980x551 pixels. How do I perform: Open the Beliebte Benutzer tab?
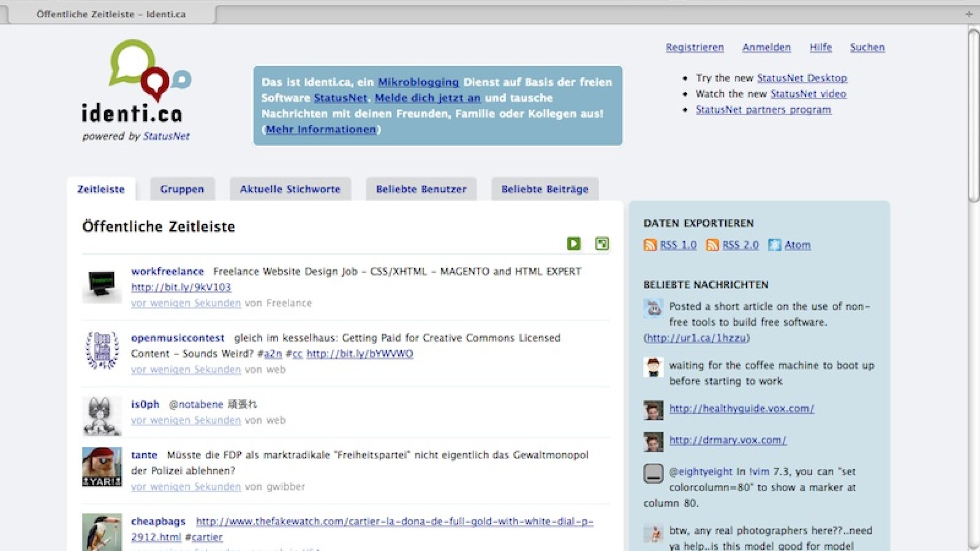(421, 189)
